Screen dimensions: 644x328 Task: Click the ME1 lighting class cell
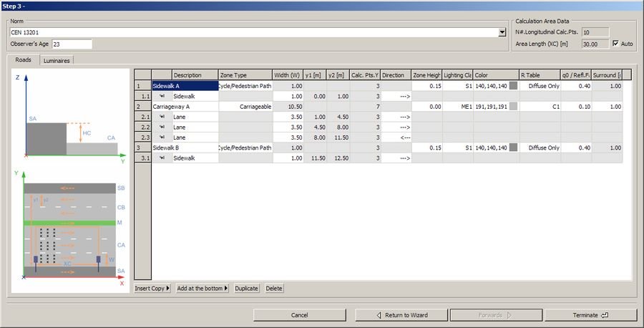pyautogui.click(x=457, y=107)
